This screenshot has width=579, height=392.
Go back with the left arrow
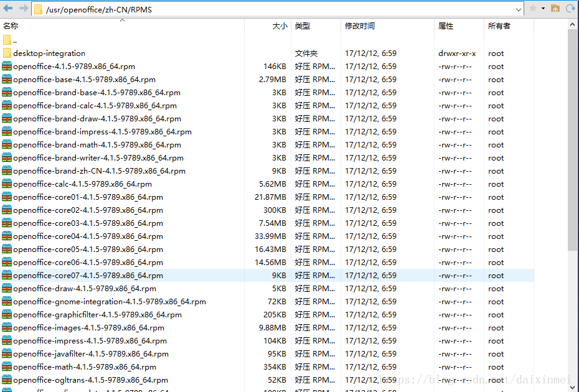coord(7,8)
